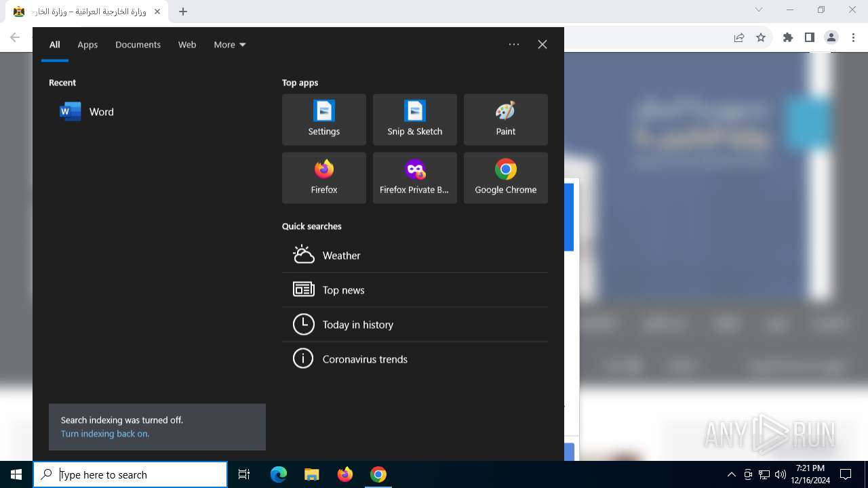
Task: Toggle Chrome side panel
Action: click(x=810, y=38)
